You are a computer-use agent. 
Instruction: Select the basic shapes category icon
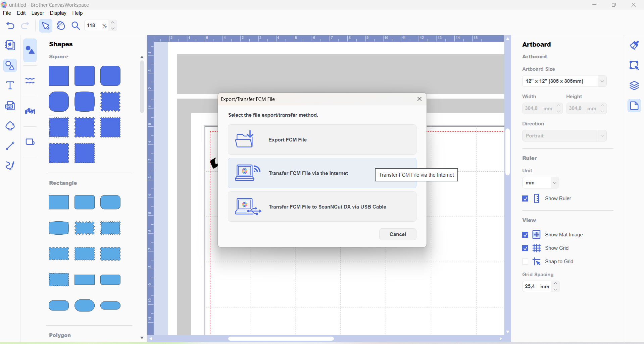coord(30,50)
